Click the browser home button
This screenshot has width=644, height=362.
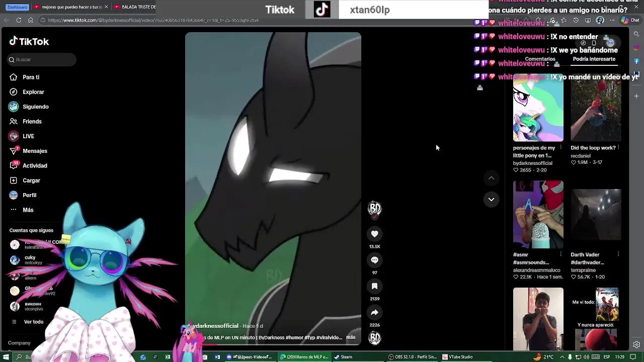tap(31, 20)
